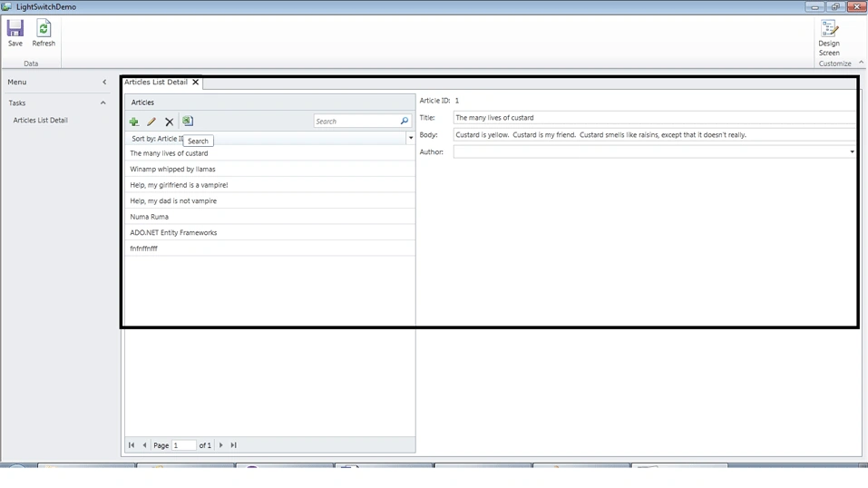This screenshot has width=868, height=488.
Task: Refresh the screen data
Action: click(44, 33)
